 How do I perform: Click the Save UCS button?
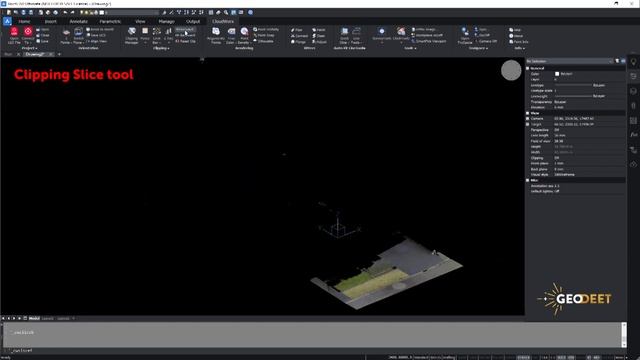[x=96, y=36]
